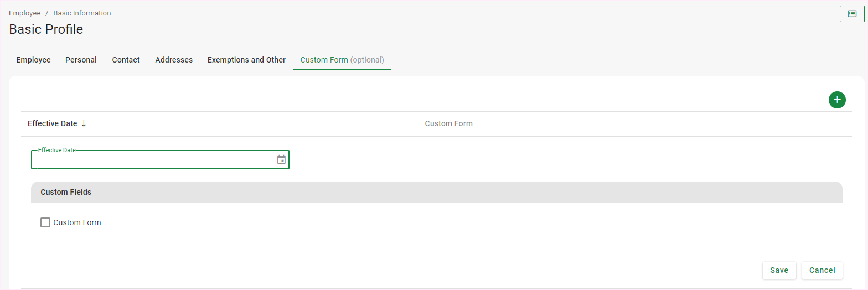Sort by the Effective Date column header
The width and height of the screenshot is (868, 290).
(52, 123)
